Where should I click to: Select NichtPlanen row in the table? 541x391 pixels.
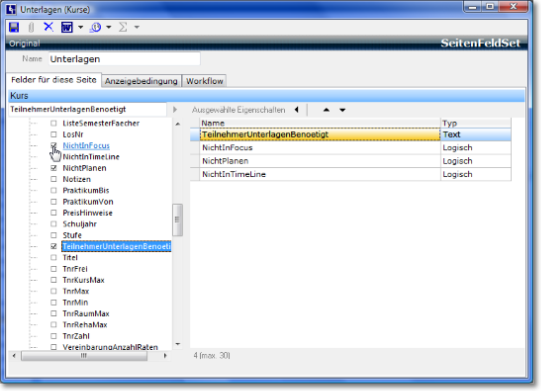[x=351, y=161]
